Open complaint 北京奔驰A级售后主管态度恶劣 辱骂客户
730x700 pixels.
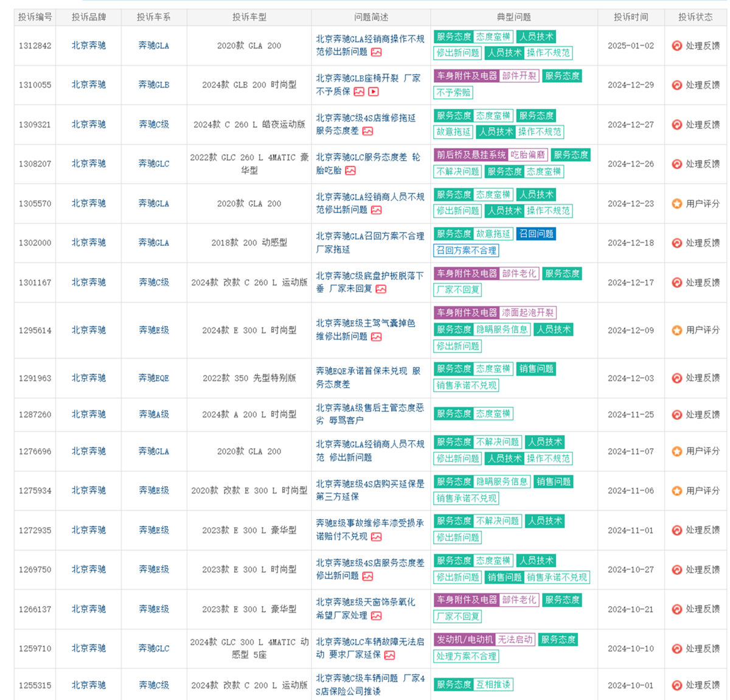point(370,415)
